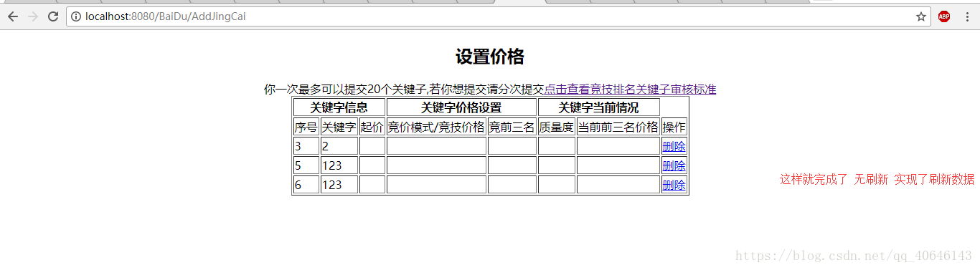Click the 关键字信息 table header

point(339,108)
